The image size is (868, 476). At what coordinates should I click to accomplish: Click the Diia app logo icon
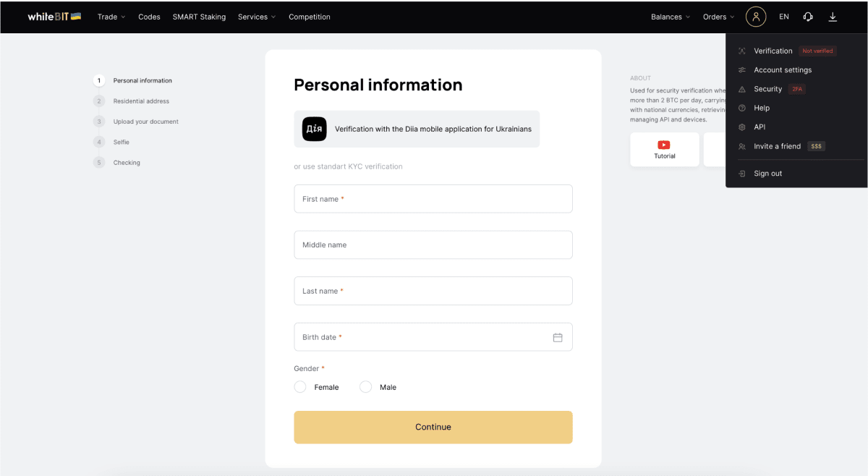click(314, 129)
